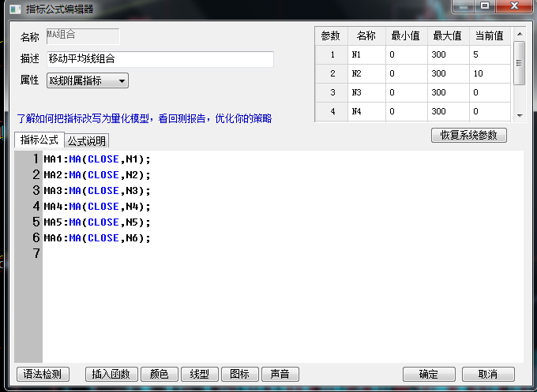Click parameter row number 4
The image size is (537, 392).
pos(332,111)
